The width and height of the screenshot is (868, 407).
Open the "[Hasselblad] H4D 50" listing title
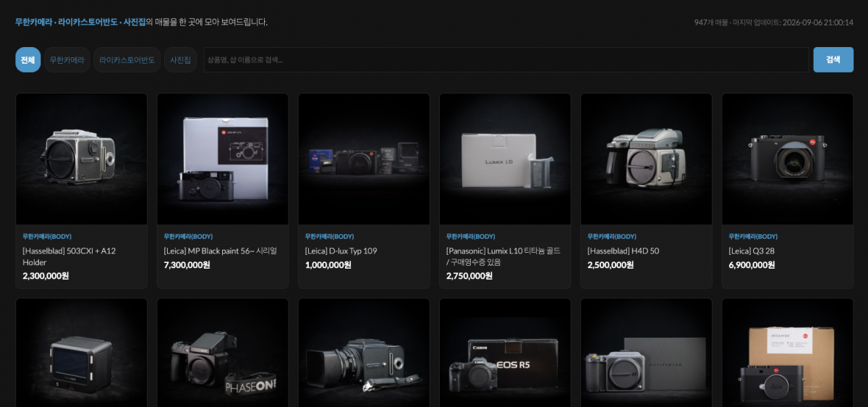coord(623,251)
